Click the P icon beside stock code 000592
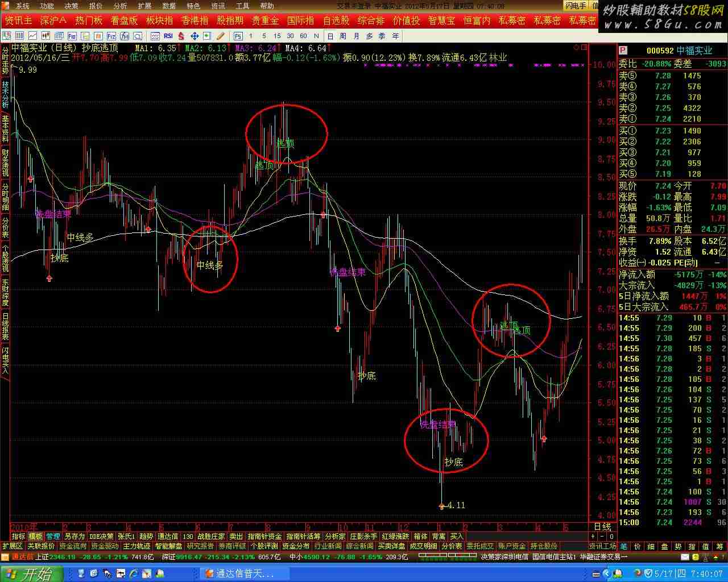728x582 pixels. (623, 51)
